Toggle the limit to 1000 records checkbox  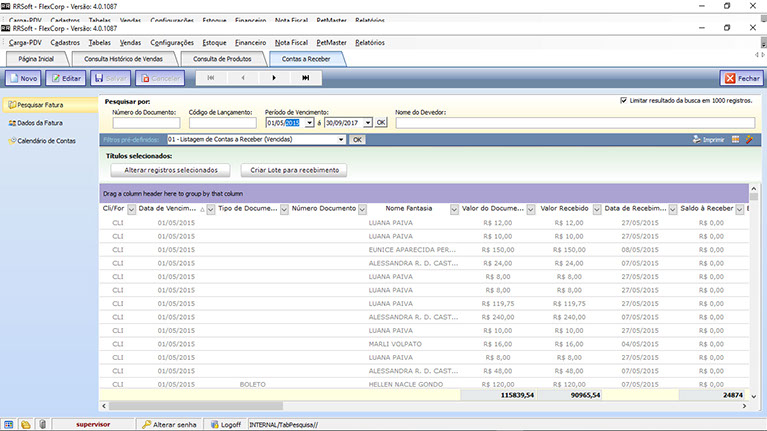[624, 101]
